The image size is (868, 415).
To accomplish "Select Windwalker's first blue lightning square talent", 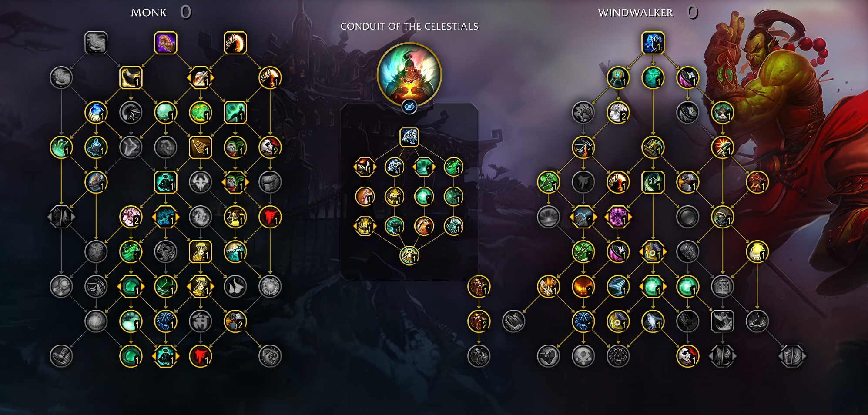I will click(653, 43).
